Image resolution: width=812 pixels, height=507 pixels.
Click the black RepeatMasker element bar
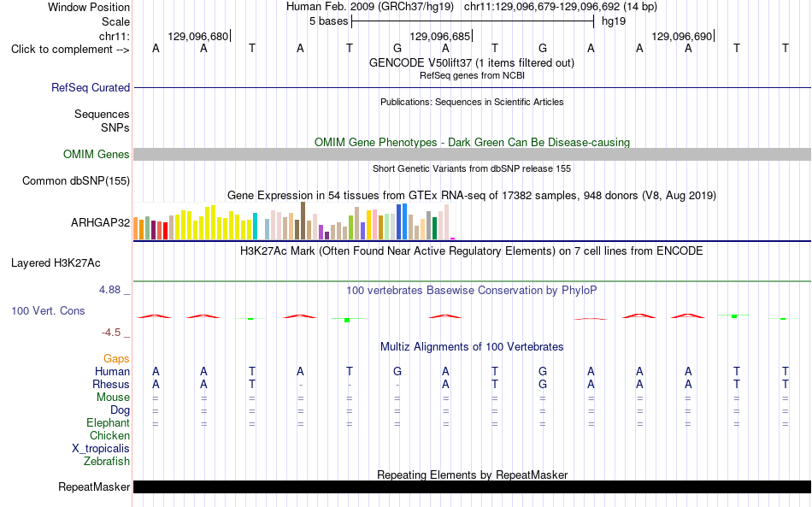pos(473,486)
